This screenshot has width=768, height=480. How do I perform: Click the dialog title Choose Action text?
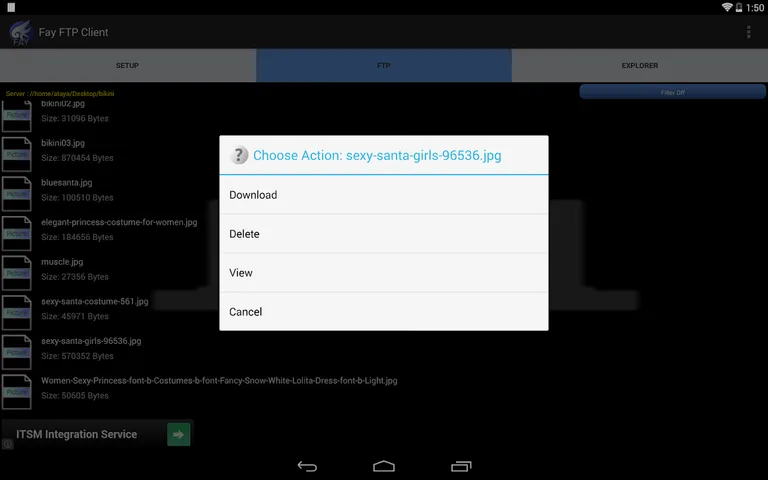pyautogui.click(x=377, y=155)
